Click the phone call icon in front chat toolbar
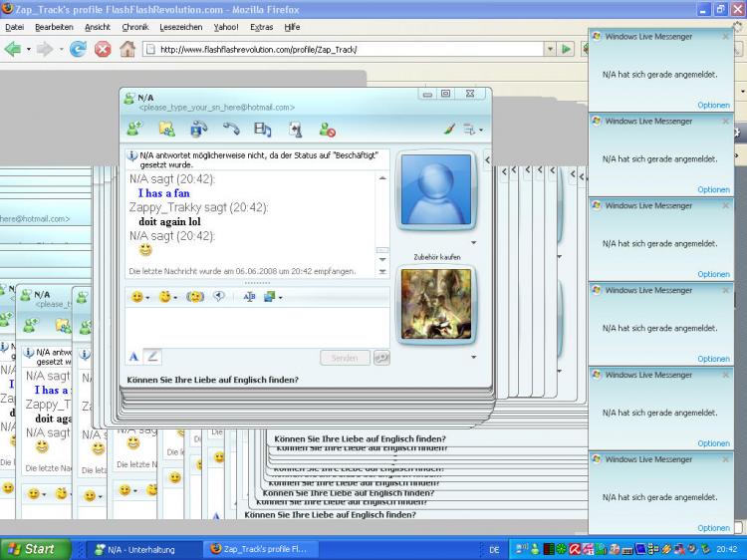The image size is (747, 560). [231, 129]
